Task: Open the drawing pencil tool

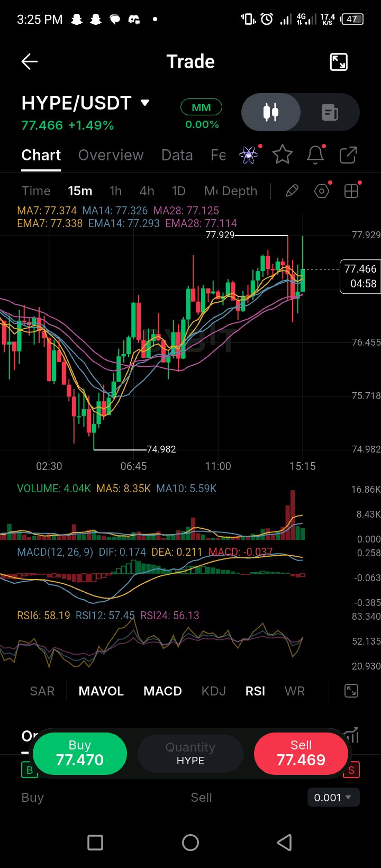Action: click(292, 191)
